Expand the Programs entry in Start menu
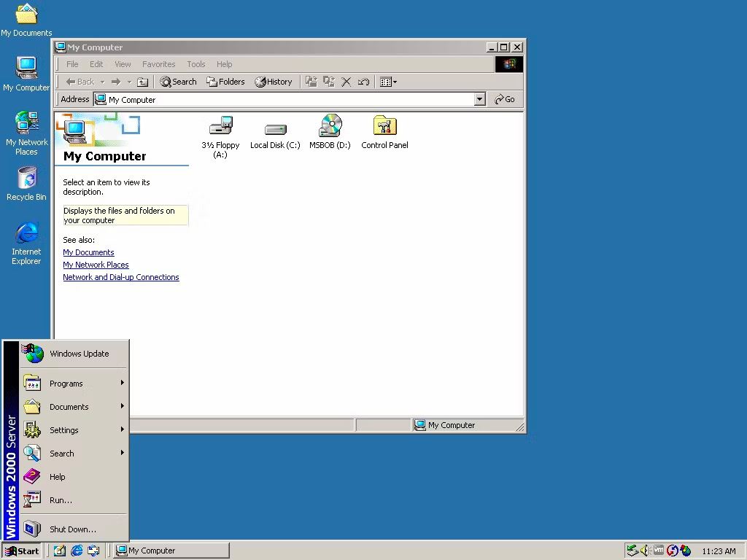Viewport: 747px width, 560px height. pyautogui.click(x=66, y=383)
